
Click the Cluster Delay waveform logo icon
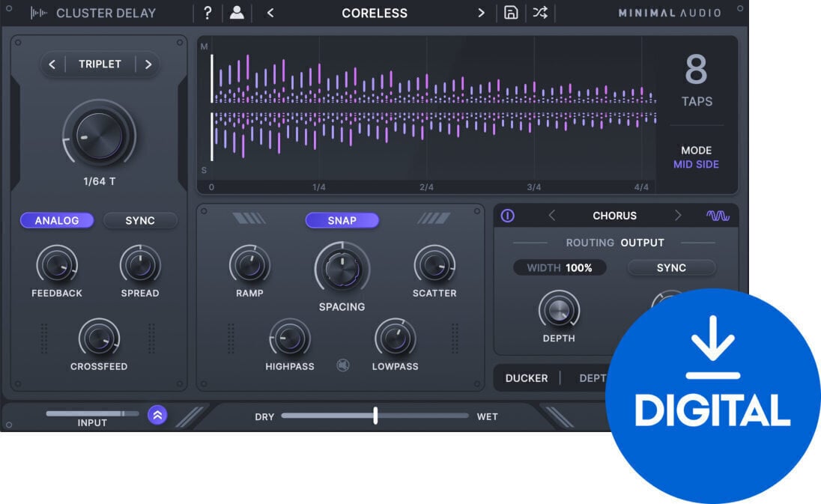[39, 13]
